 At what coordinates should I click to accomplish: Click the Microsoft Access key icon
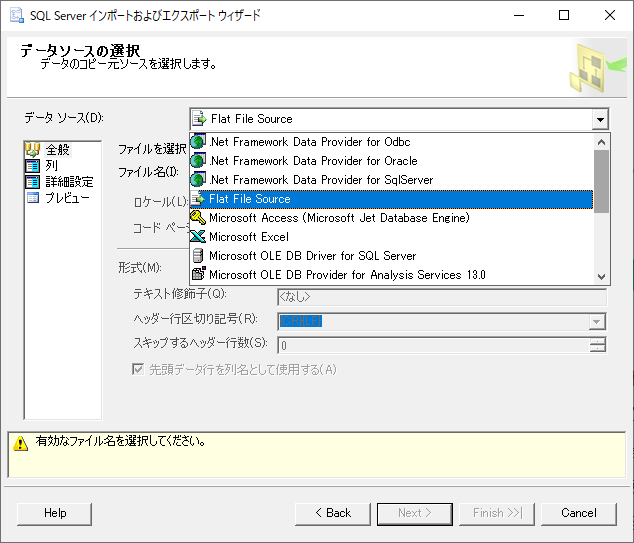click(x=198, y=218)
